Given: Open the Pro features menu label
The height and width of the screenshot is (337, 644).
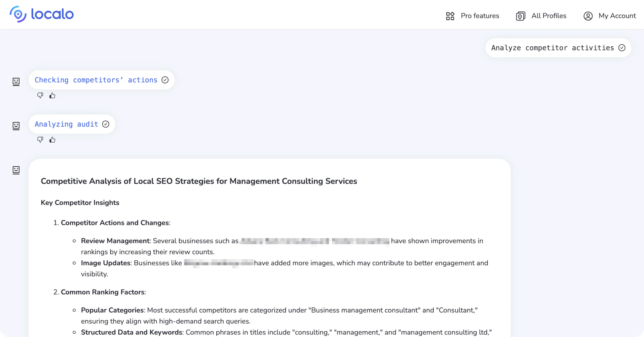Looking at the screenshot, I should [x=480, y=16].
